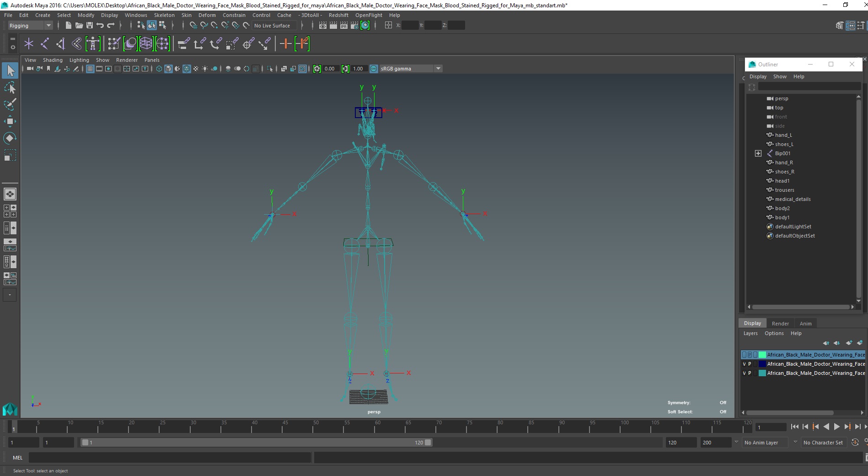Save the current scene
868x476 pixels.
click(90, 26)
